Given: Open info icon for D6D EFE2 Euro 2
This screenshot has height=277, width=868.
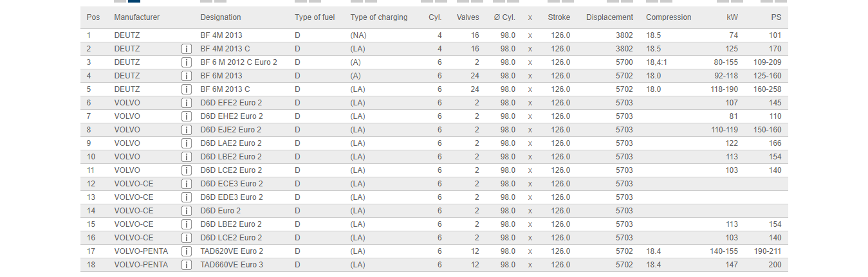Looking at the screenshot, I should tap(187, 103).
